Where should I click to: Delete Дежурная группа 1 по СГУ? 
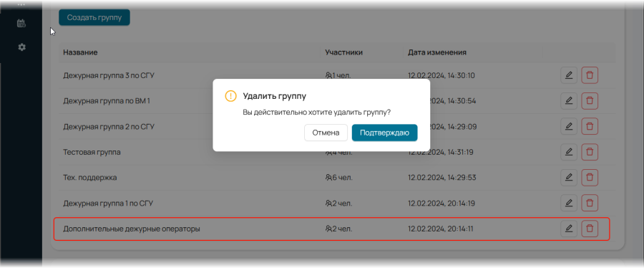point(590,203)
